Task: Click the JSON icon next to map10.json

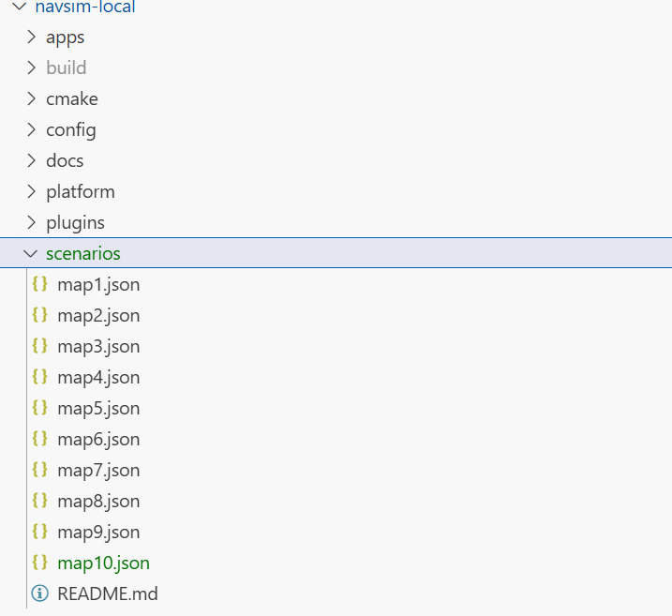Action: (x=39, y=563)
